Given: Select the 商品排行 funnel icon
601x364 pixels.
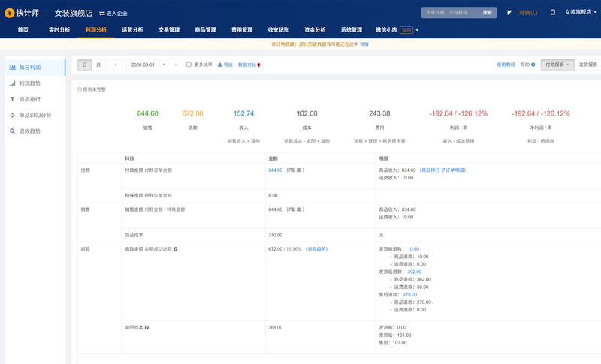Looking at the screenshot, I should point(12,99).
